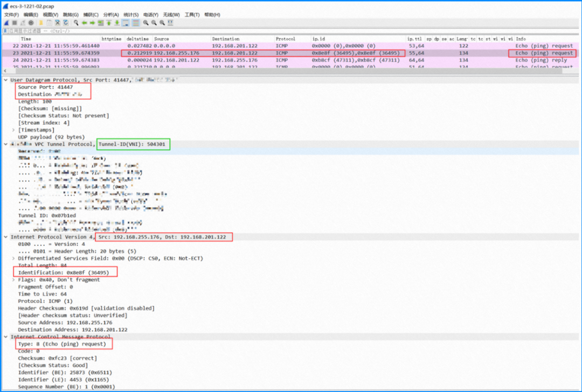Go back with the left green arrow

[x=84, y=23]
